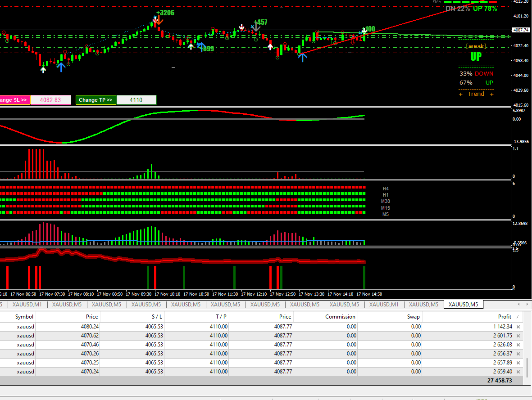The image size is (532, 400).
Task: Click the Swap column header
Action: [413, 317]
